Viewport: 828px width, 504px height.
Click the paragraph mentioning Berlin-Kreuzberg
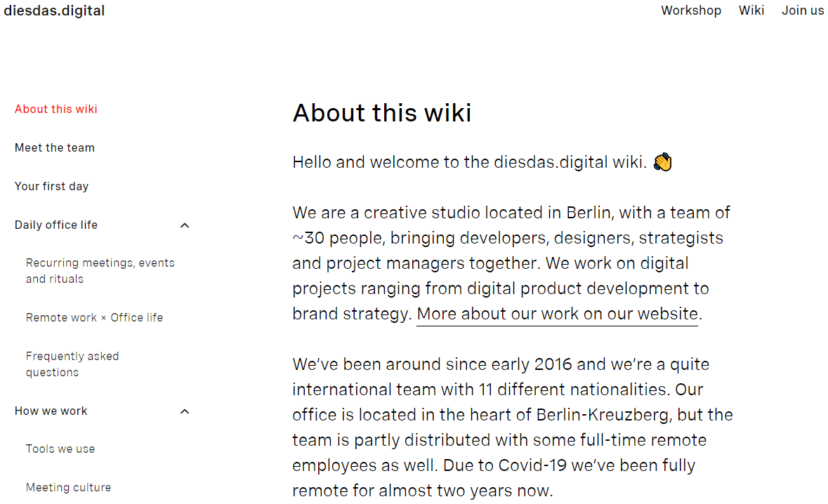click(x=511, y=427)
